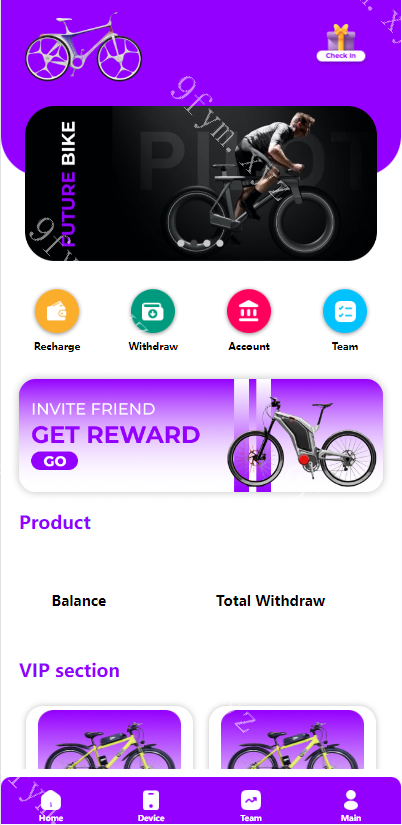Select the second VIP bike card
Image resolution: width=402 pixels, height=825 pixels.
tap(293, 739)
